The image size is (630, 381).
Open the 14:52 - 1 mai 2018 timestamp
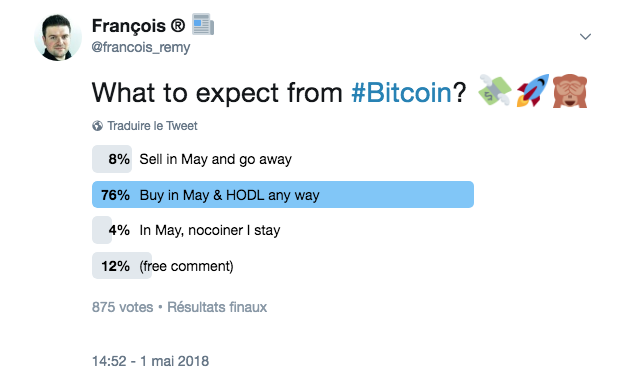(150, 361)
